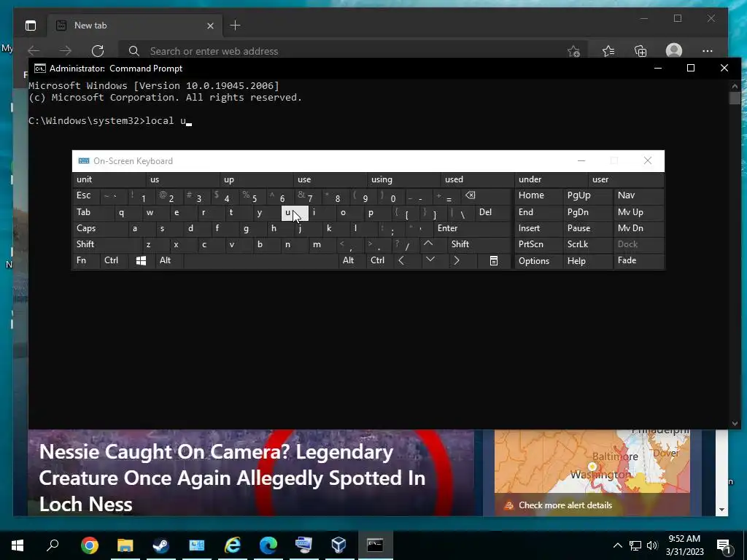Click the Tab key

point(93,212)
